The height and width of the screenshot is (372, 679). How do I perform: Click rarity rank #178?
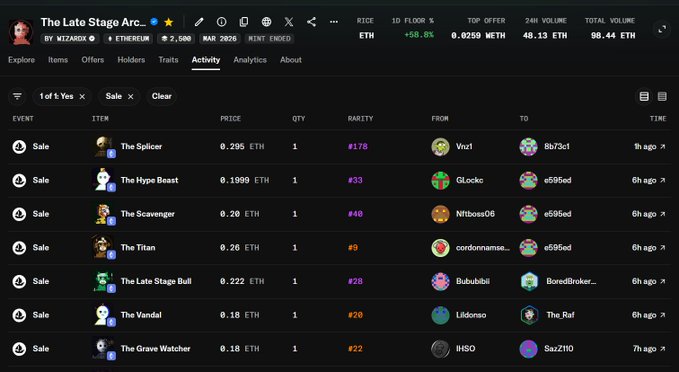point(358,146)
